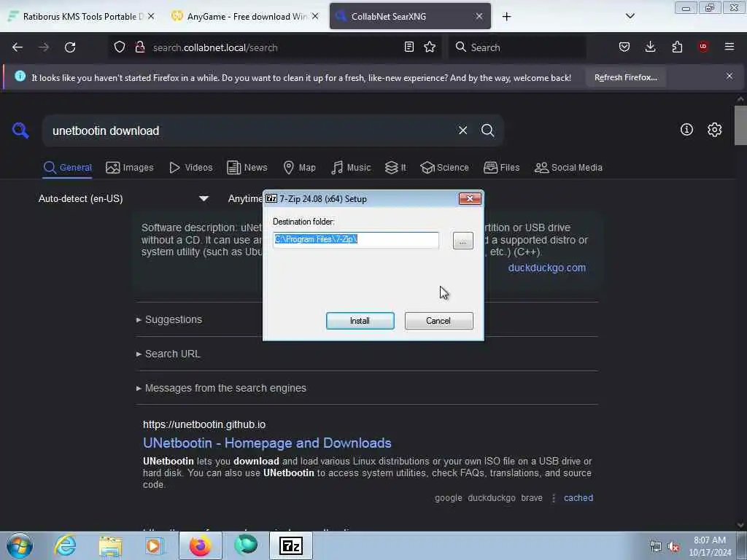Open the Firefox downloads panel
Screen dimensions: 747x560
point(650,47)
